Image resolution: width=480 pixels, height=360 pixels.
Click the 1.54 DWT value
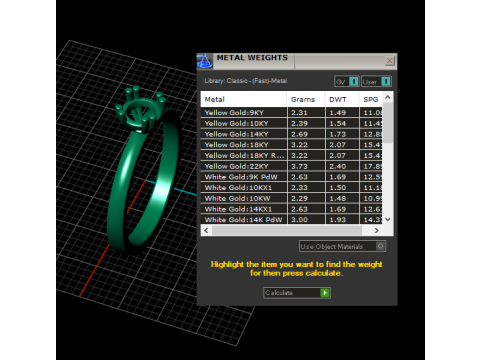point(338,123)
